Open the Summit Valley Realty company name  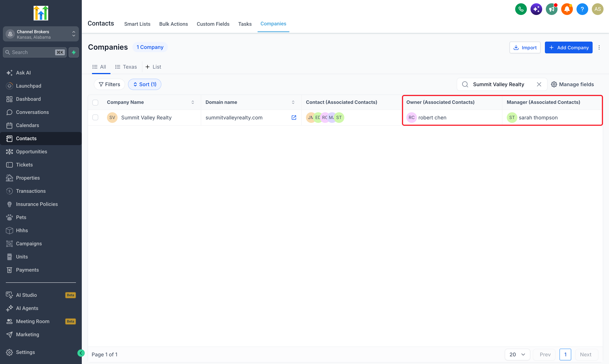click(146, 118)
